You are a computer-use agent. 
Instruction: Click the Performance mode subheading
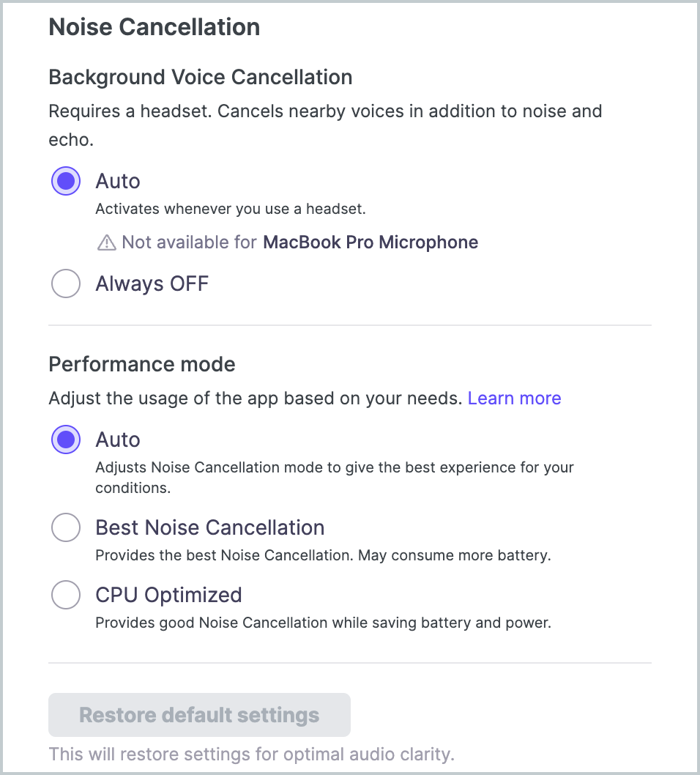pyautogui.click(x=142, y=364)
